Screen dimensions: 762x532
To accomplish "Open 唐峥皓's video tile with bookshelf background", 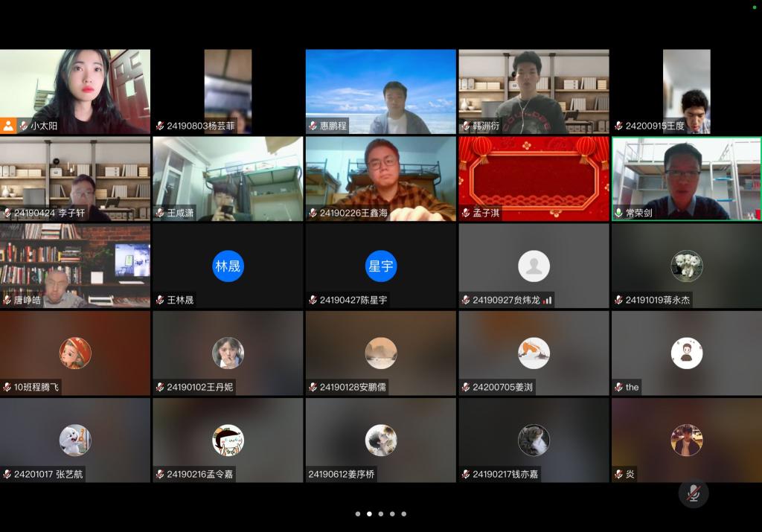I will tap(75, 260).
